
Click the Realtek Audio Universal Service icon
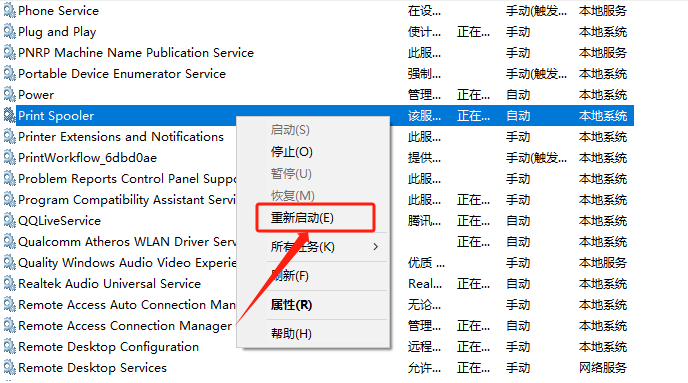9,283
